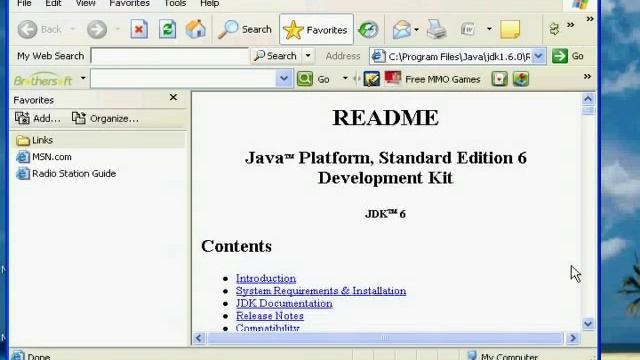Click the Windows flag logo
Screen dimensions: 640x360
tap(580, 4)
